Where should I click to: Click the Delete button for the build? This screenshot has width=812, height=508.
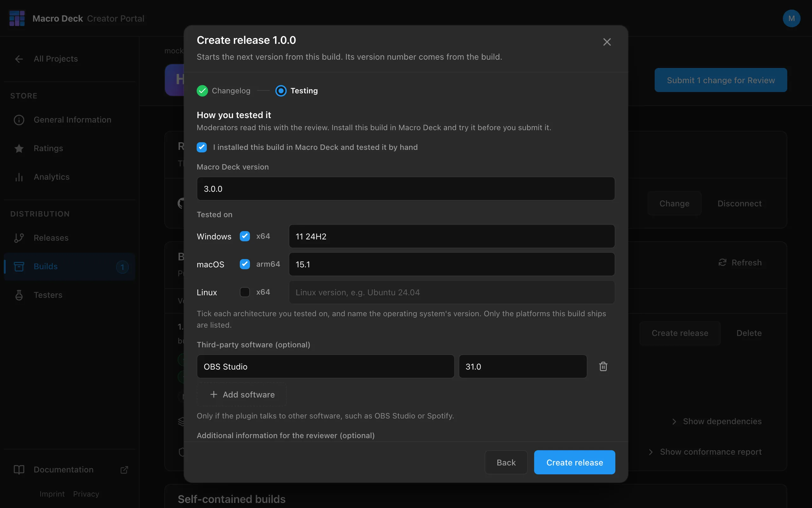click(749, 333)
